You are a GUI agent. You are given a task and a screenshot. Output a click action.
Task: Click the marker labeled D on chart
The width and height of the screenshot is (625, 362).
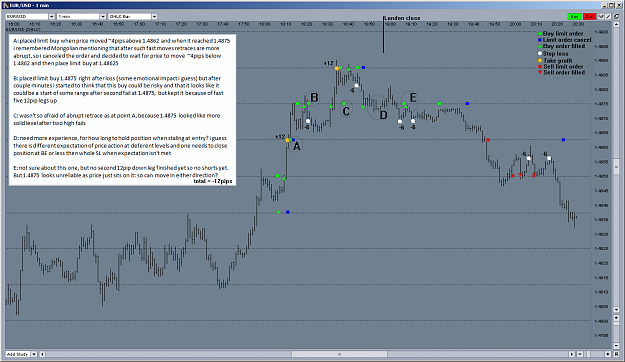[x=383, y=116]
